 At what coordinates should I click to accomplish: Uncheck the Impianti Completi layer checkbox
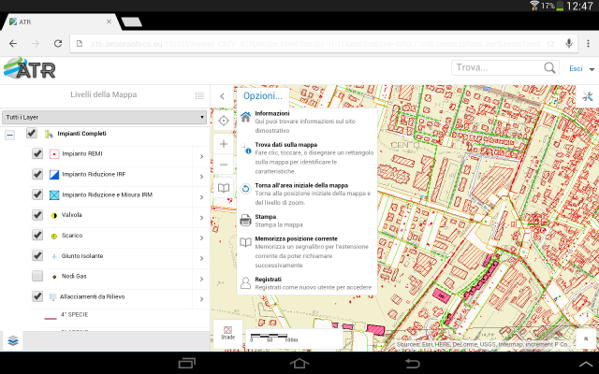31,133
